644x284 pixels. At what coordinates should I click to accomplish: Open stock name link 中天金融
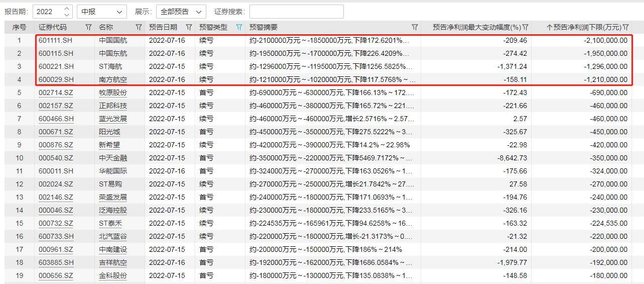point(113,158)
